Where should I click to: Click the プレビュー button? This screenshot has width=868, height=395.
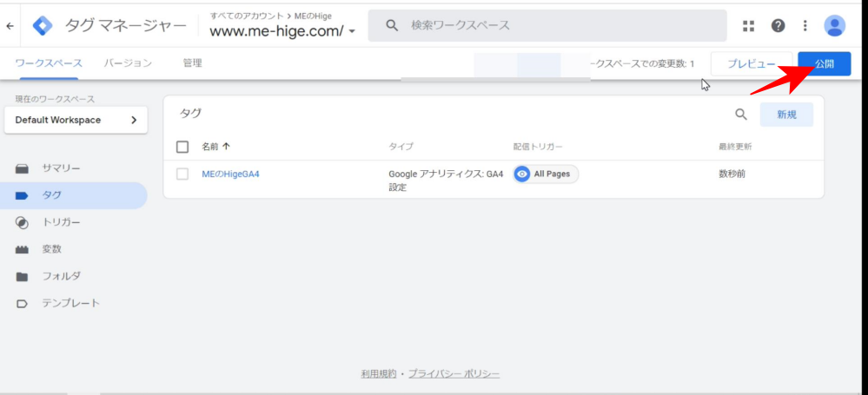(x=752, y=64)
